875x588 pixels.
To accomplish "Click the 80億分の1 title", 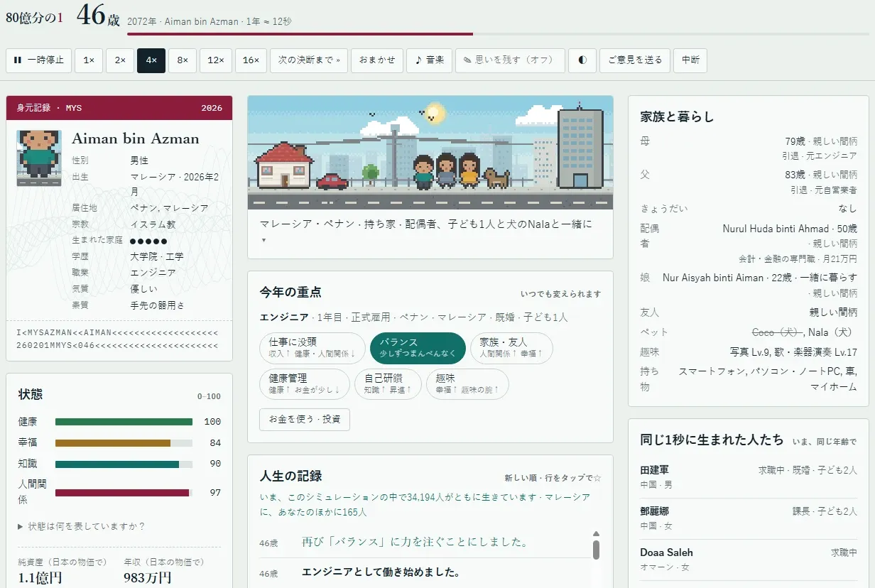I will point(34,18).
